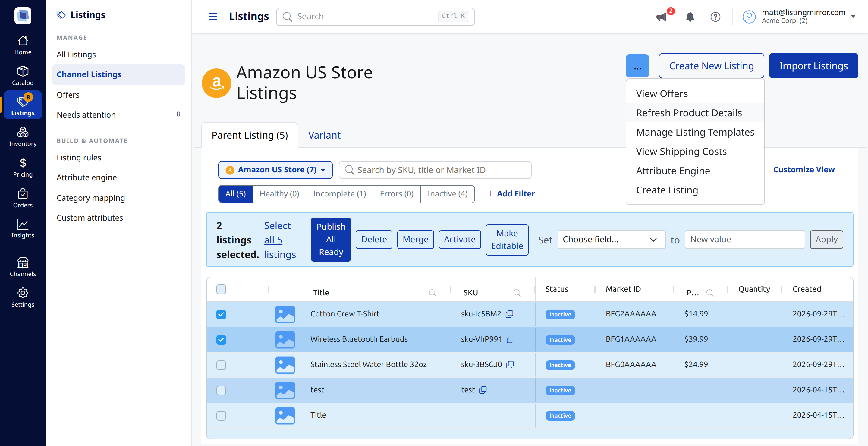Image resolution: width=868 pixels, height=446 pixels.
Task: Switch to the Variant tab
Action: click(x=324, y=135)
